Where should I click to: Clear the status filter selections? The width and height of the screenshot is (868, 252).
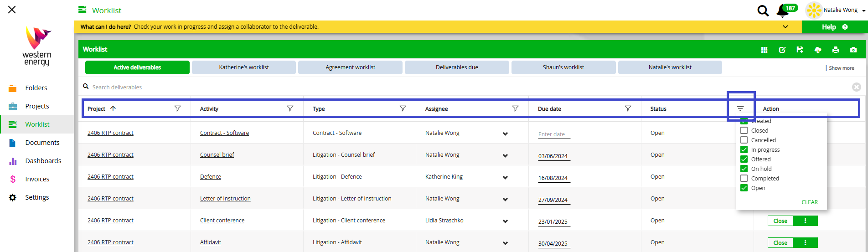(810, 202)
